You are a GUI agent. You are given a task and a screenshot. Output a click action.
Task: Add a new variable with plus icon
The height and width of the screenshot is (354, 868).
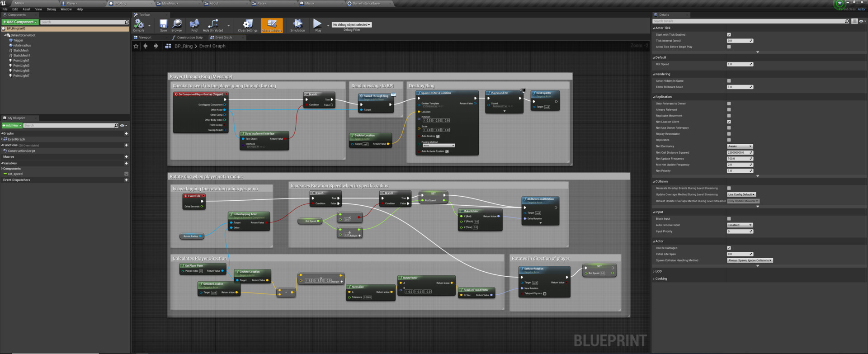tap(126, 163)
